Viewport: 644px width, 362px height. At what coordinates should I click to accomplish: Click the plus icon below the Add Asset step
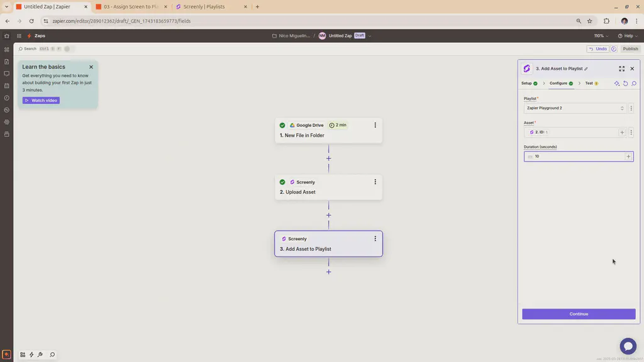[x=328, y=271]
